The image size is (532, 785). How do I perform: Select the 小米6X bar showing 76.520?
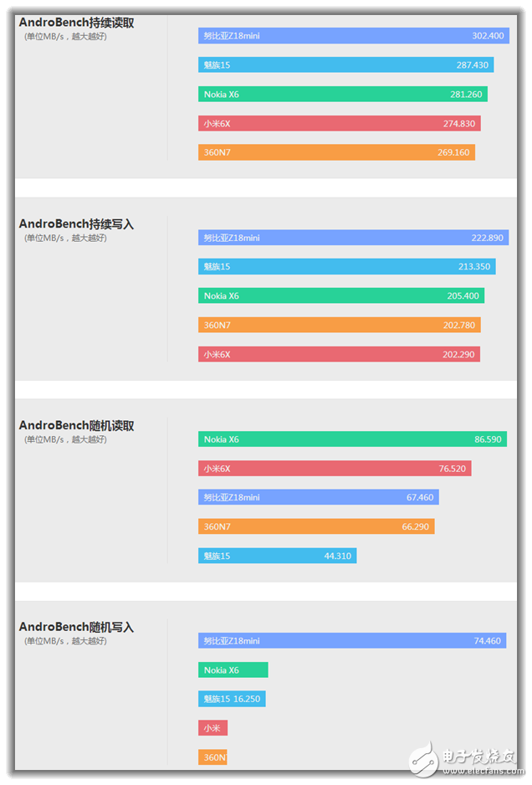click(335, 469)
